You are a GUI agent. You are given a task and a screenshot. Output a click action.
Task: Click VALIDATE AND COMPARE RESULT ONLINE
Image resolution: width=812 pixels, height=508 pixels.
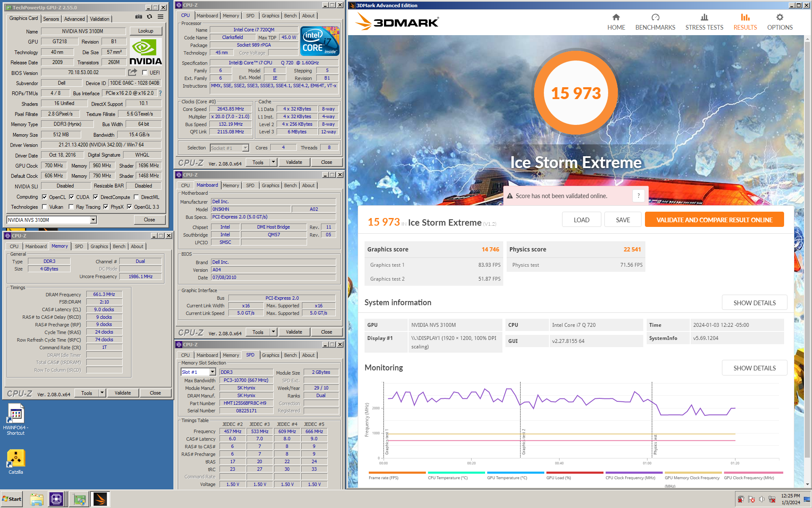click(x=714, y=220)
